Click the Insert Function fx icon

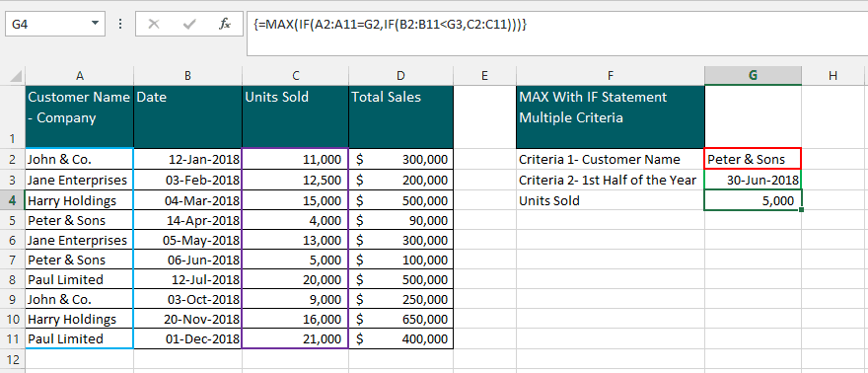tap(224, 25)
